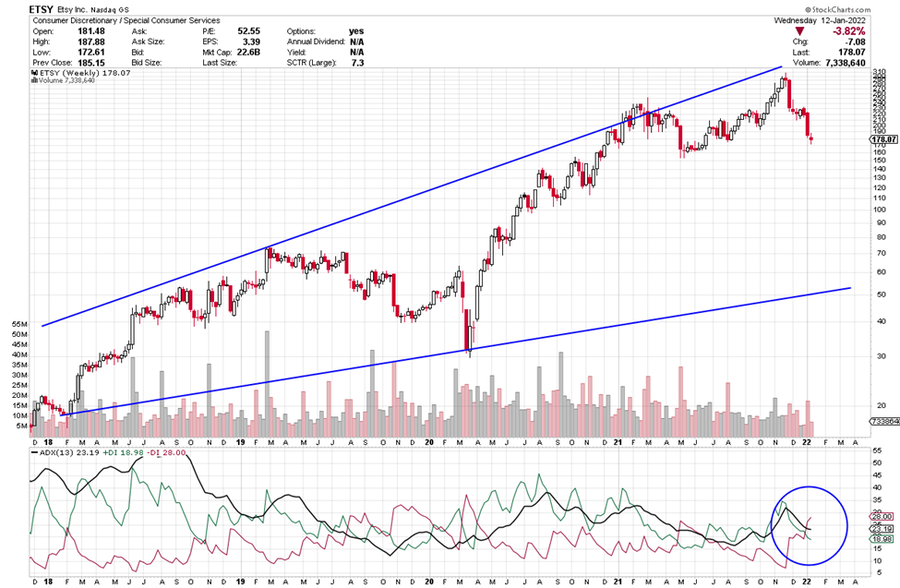Click the Ask Size label

tap(148, 42)
